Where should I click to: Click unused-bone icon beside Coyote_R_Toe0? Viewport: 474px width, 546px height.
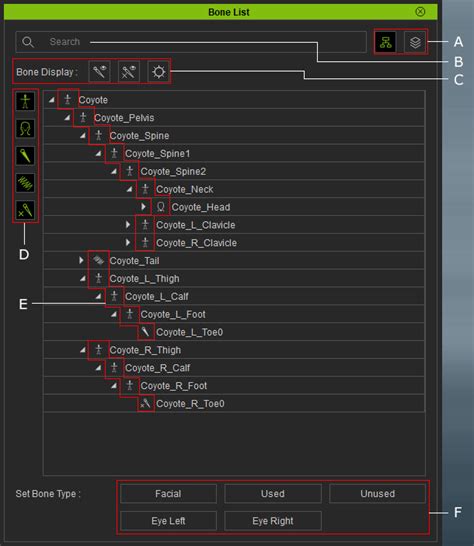tap(145, 403)
